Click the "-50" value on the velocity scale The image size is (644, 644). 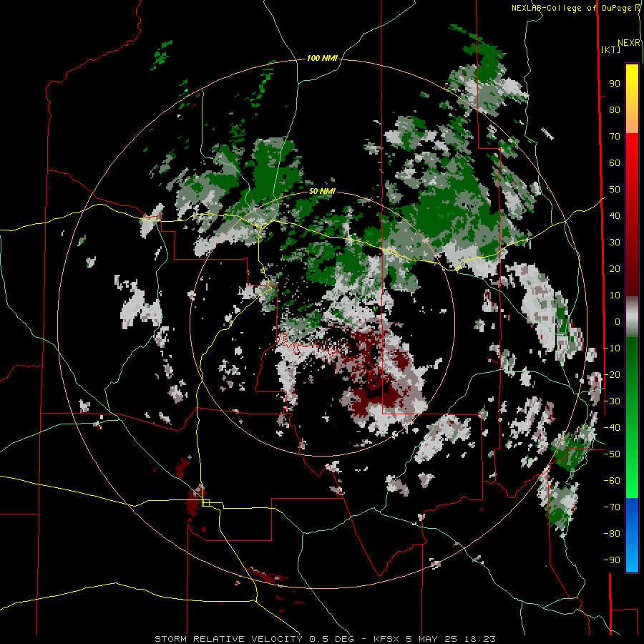click(612, 454)
